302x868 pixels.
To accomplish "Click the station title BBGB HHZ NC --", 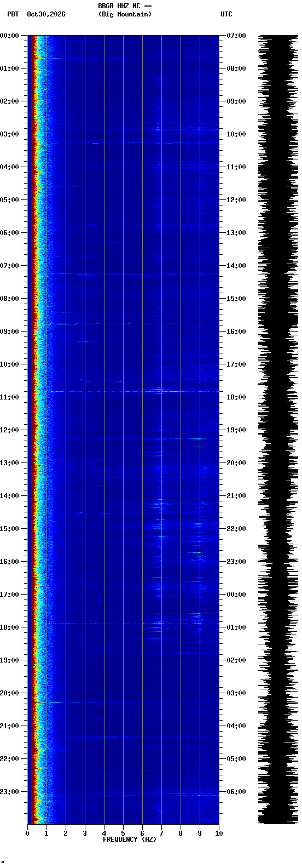I will [x=125, y=6].
